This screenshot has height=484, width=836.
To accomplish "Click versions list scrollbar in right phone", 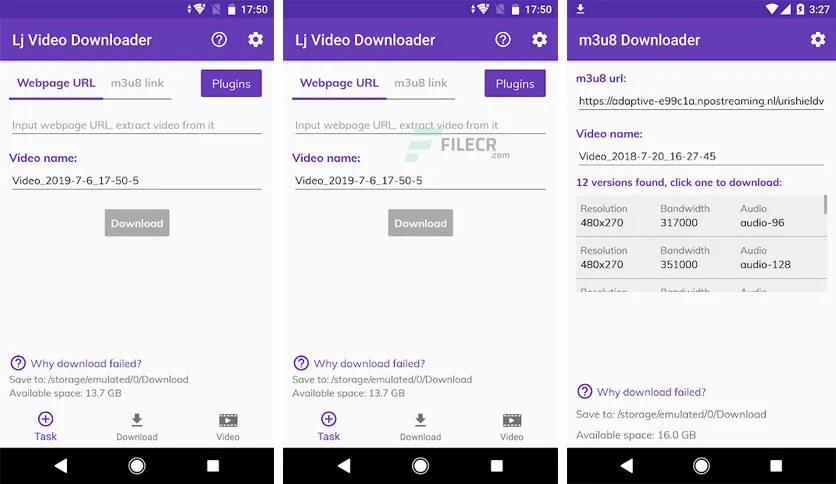I will 825,204.
